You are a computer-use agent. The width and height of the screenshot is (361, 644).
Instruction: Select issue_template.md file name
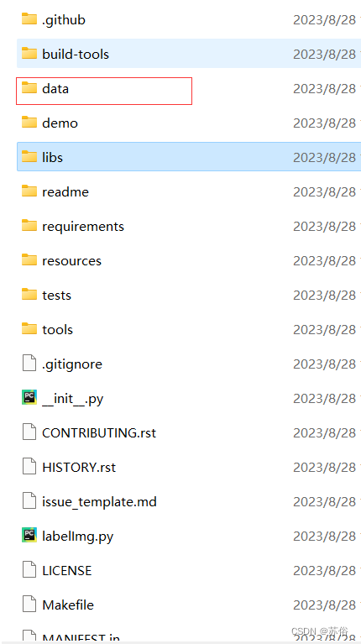coord(99,501)
